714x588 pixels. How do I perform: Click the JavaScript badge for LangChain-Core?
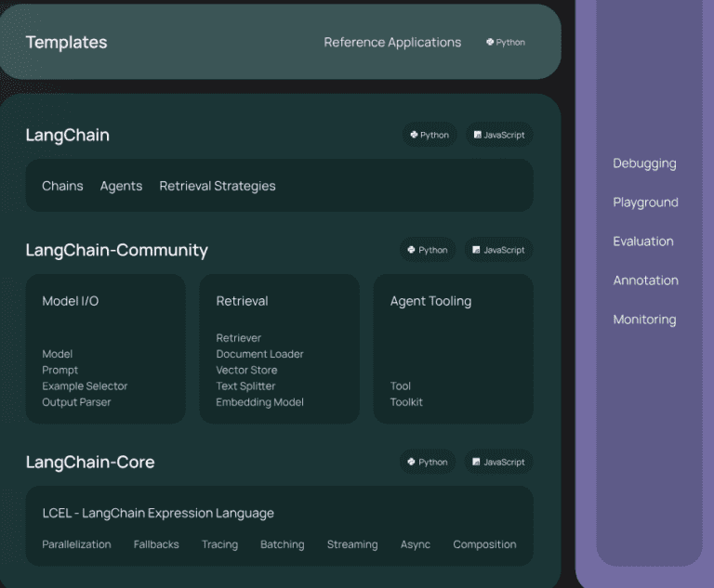click(499, 462)
